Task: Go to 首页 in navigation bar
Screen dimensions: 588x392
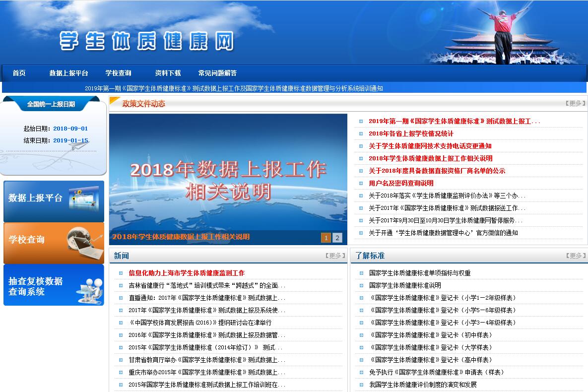Action: tap(19, 73)
